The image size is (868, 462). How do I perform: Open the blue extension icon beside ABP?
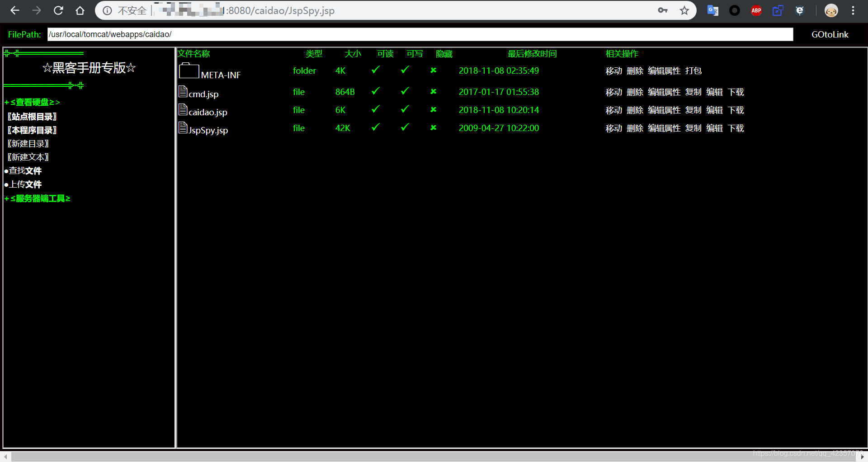point(778,10)
